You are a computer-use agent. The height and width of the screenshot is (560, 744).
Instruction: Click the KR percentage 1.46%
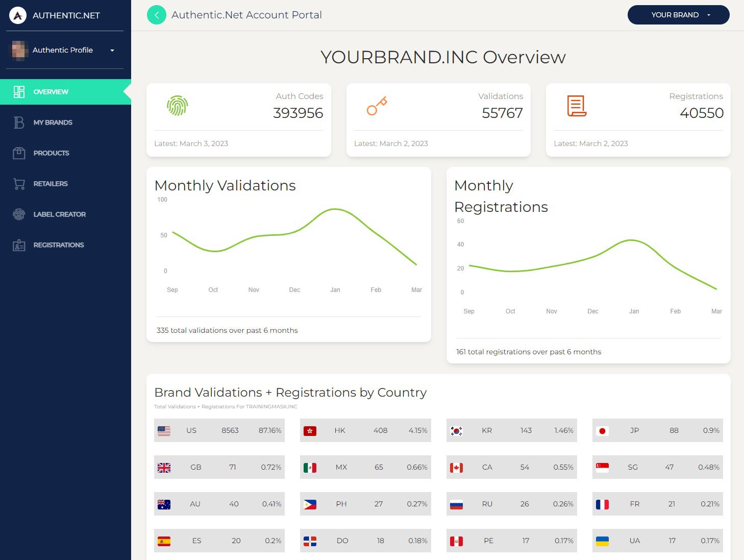(564, 430)
